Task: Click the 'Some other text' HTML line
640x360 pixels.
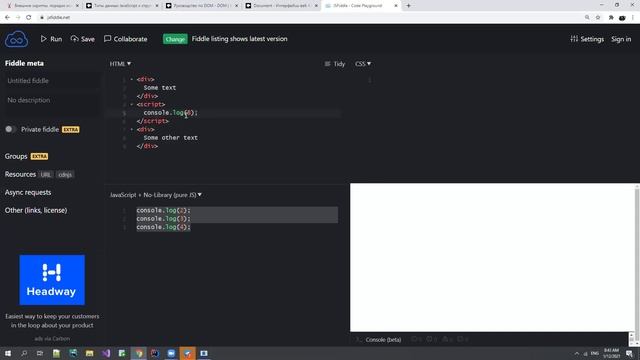Action: tap(171, 138)
